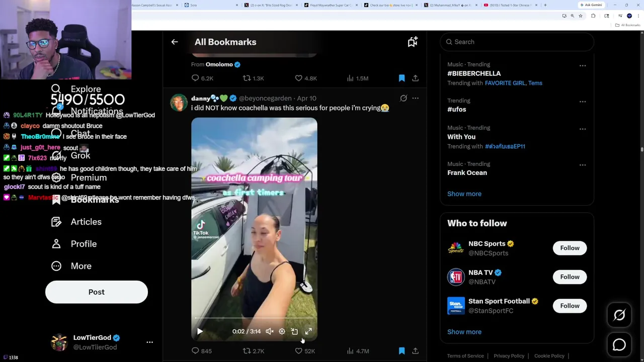Image resolution: width=644 pixels, height=362 pixels.
Task: Go back using the All Bookmarks back arrow
Action: [x=175, y=42]
